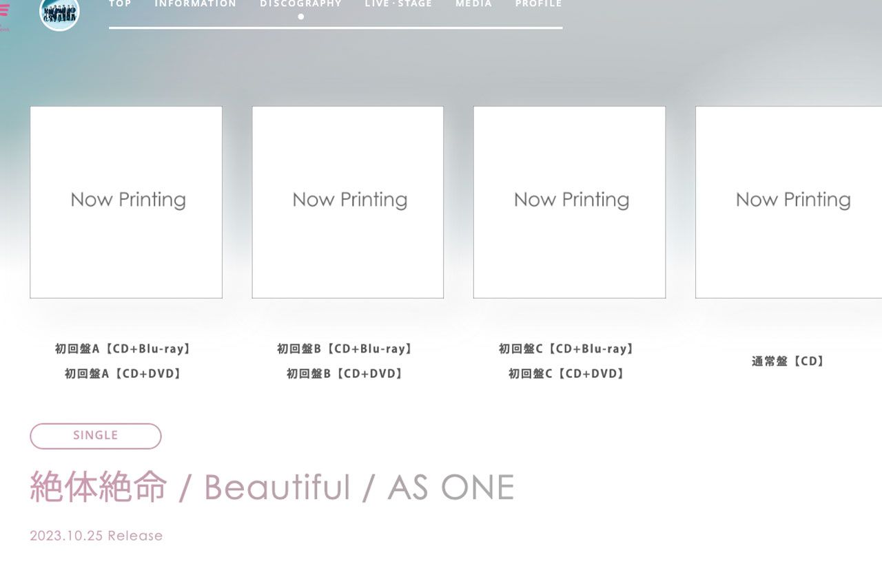
Task: Click the SINGLE category badge
Action: [x=96, y=436]
